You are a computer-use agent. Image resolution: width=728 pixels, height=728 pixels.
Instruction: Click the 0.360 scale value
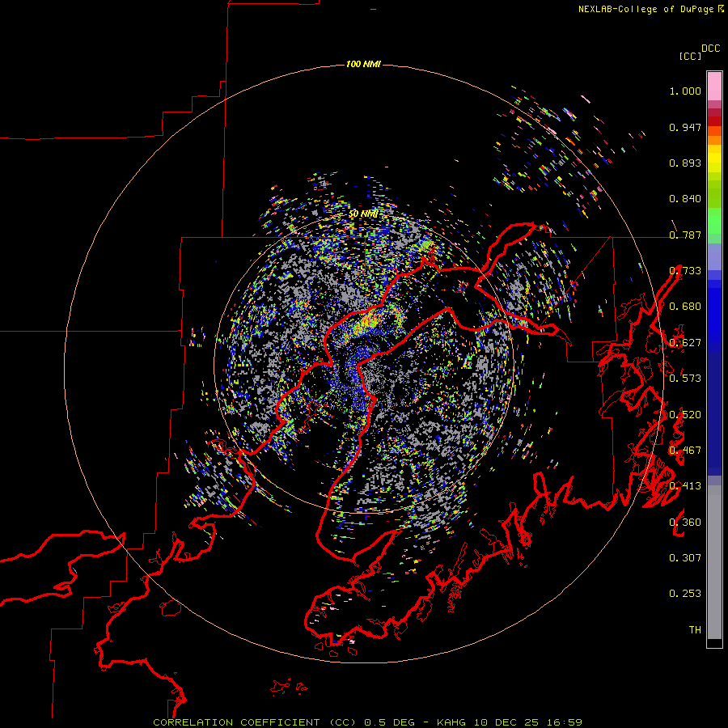click(685, 523)
